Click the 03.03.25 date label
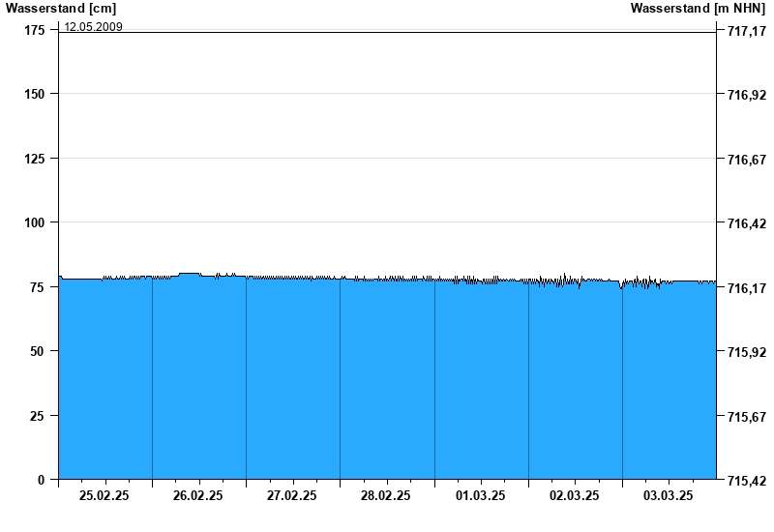The width and height of the screenshot is (774, 532). tap(669, 495)
